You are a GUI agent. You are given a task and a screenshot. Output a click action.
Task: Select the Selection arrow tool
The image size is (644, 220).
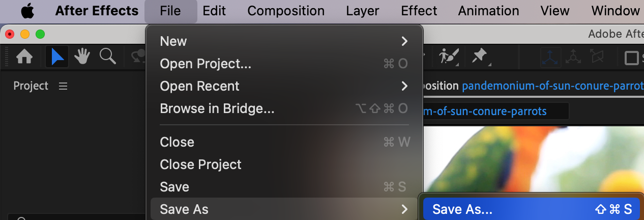(57, 57)
